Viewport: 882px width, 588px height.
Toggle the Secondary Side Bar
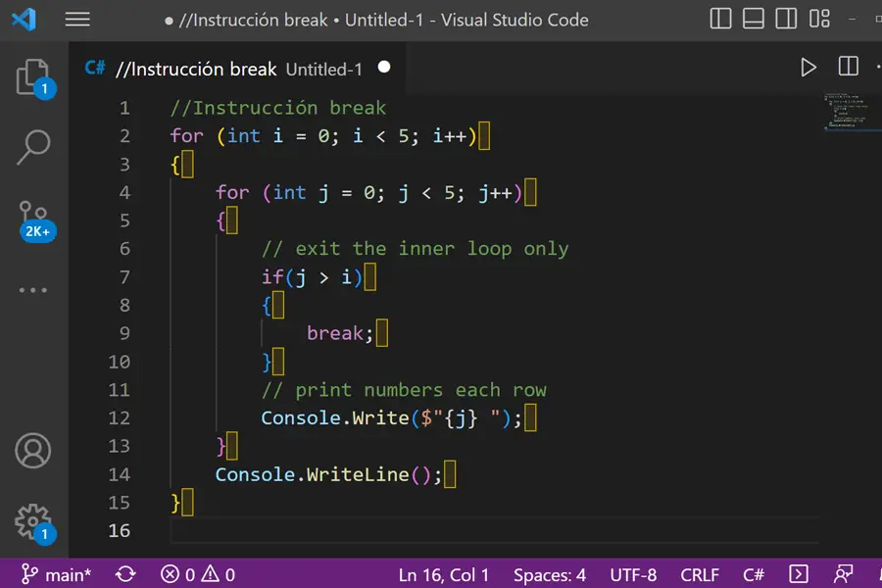[785, 19]
